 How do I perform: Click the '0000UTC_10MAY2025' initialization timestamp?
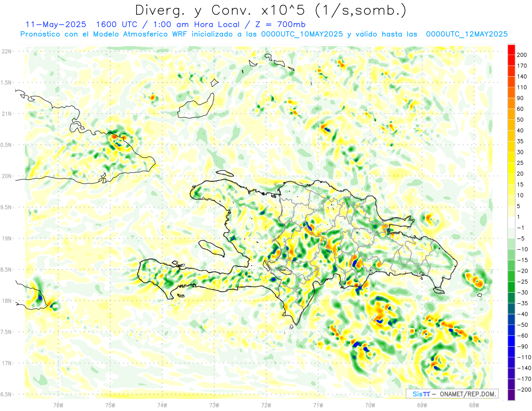pos(302,34)
